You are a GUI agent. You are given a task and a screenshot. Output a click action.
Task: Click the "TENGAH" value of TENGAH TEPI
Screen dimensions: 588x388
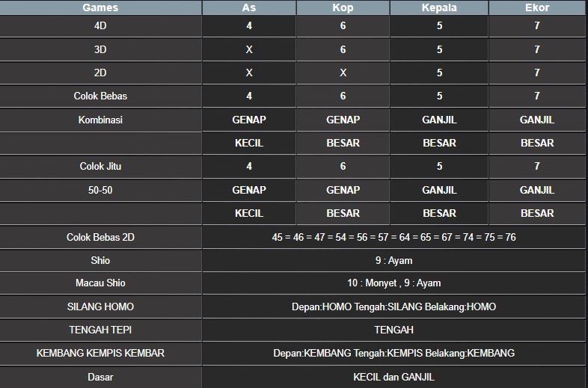point(393,330)
